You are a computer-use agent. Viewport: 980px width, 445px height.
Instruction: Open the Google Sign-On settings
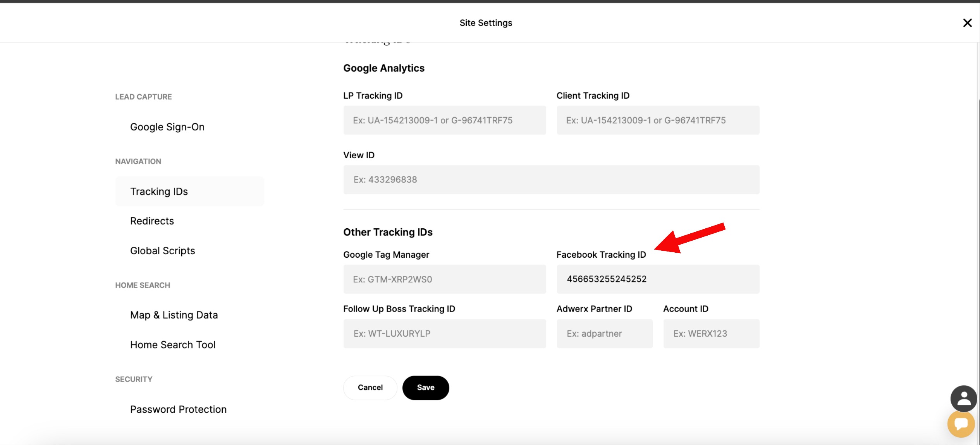pos(167,127)
